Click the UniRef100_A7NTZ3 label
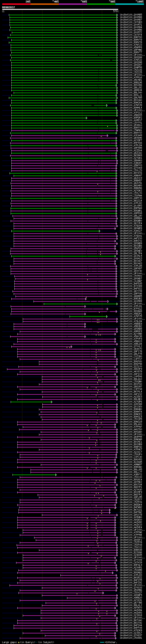This screenshot has height=644, width=146. [131, 45]
